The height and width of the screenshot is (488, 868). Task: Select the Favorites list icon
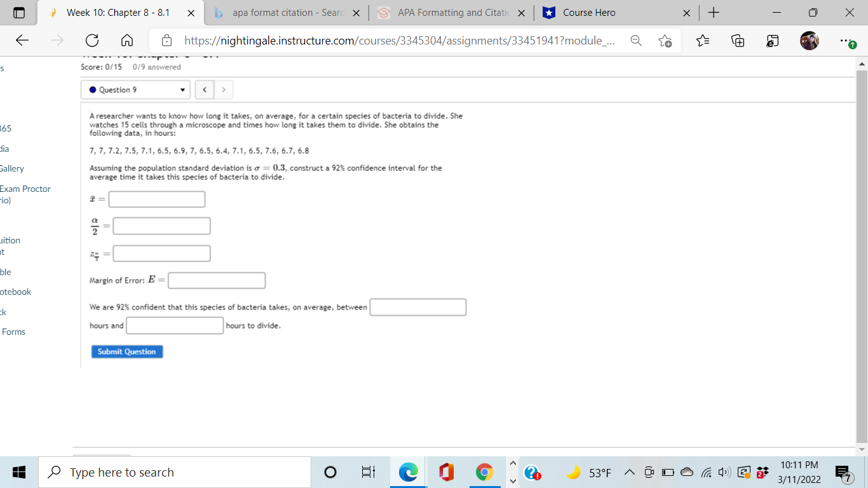click(702, 40)
